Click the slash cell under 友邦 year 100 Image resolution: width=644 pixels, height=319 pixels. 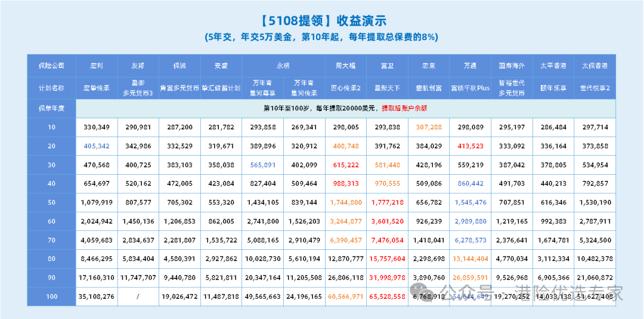pos(138,296)
